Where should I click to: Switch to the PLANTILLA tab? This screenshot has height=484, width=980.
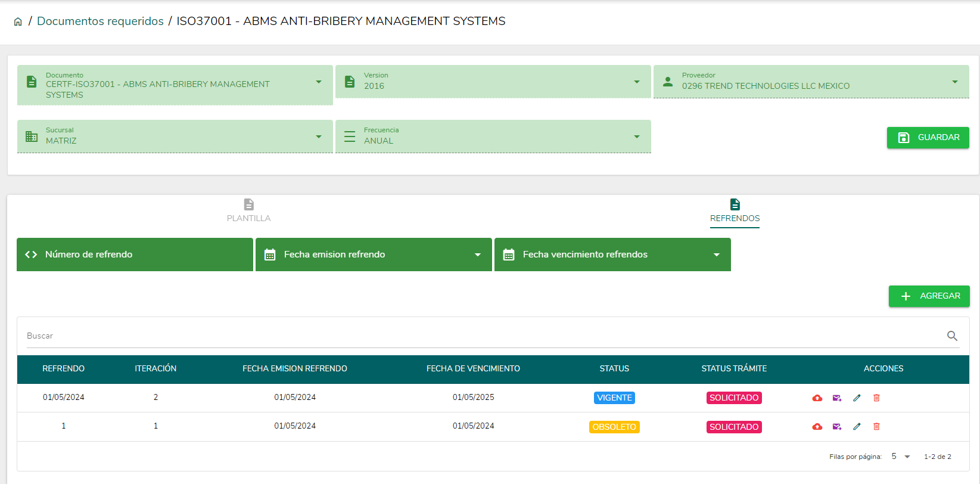[248, 211]
